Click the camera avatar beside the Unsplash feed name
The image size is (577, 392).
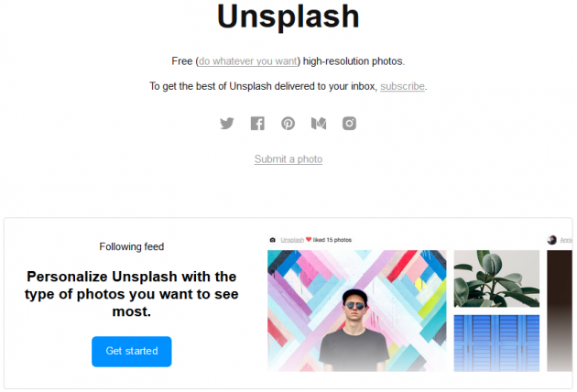(x=272, y=240)
